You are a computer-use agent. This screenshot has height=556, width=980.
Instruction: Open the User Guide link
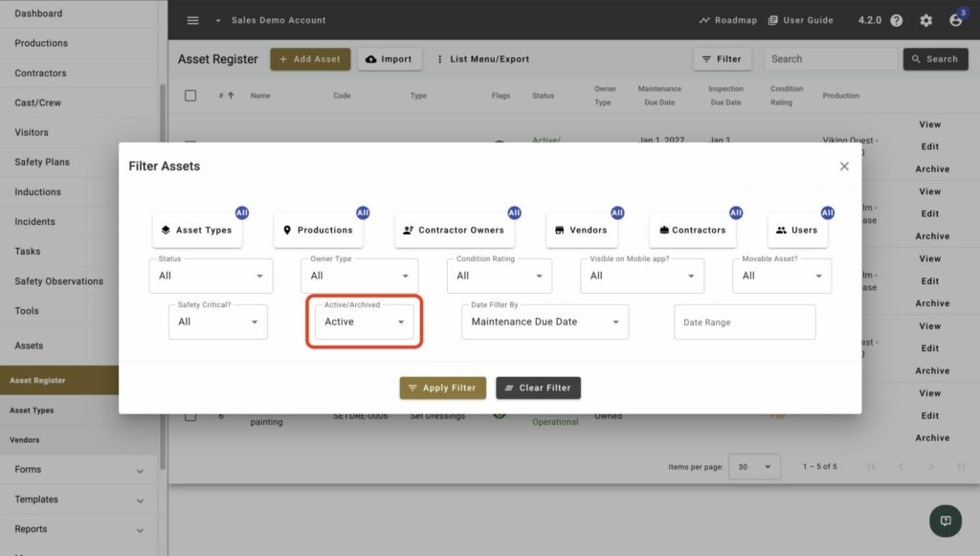coord(801,21)
